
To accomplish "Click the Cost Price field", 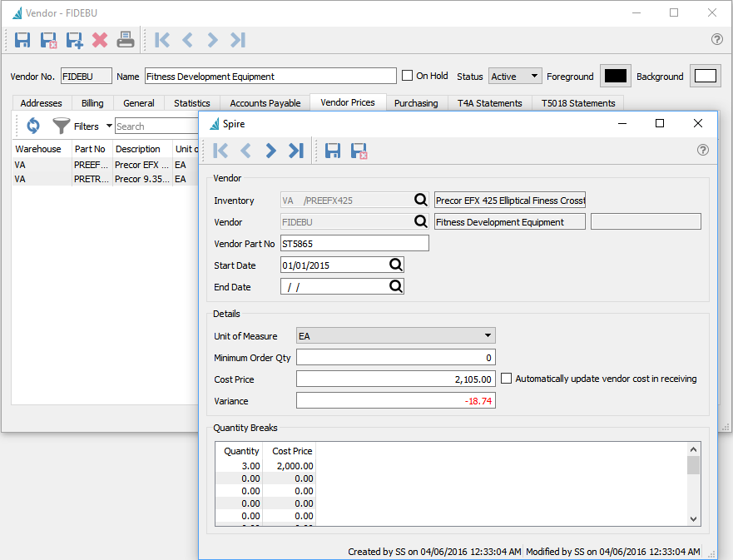I will [x=396, y=379].
